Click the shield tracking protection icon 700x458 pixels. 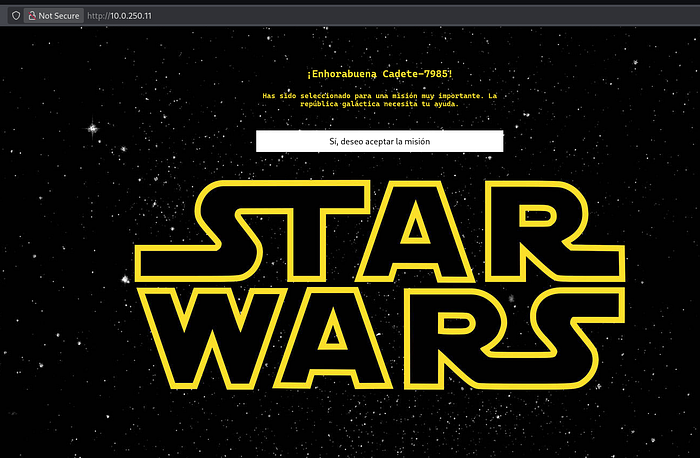point(16,16)
